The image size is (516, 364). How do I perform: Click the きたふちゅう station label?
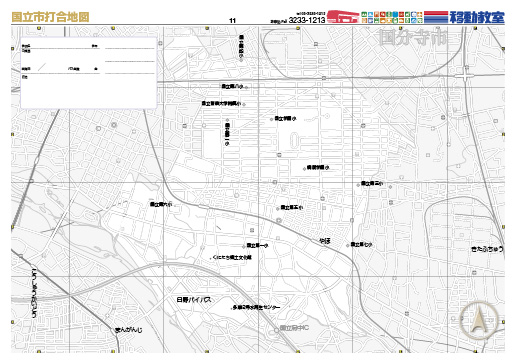(487, 249)
